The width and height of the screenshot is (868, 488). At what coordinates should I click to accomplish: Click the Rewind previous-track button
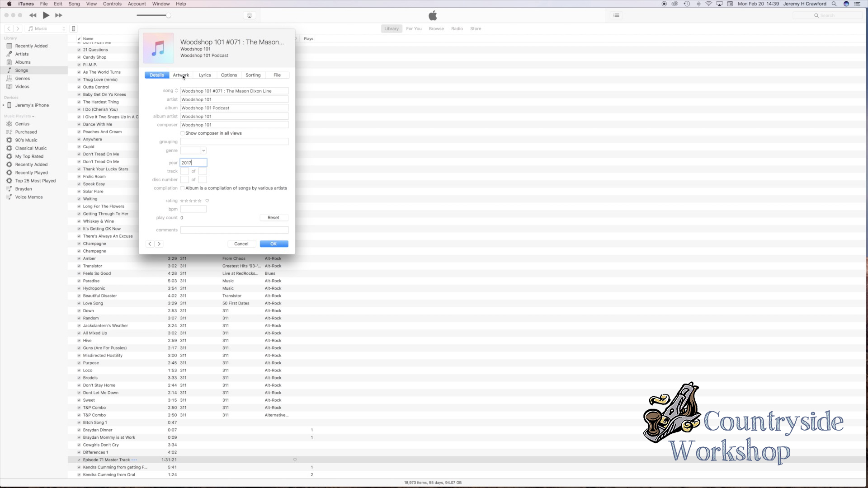[33, 15]
